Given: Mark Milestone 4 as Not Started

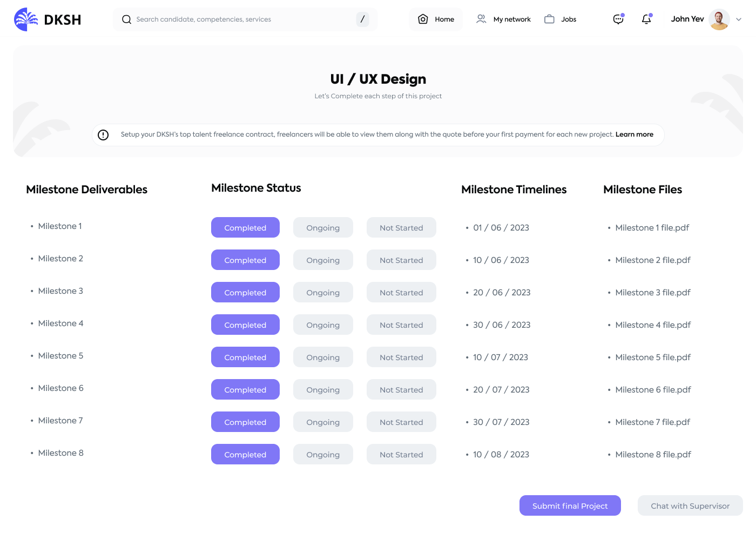Looking at the screenshot, I should click(x=401, y=325).
